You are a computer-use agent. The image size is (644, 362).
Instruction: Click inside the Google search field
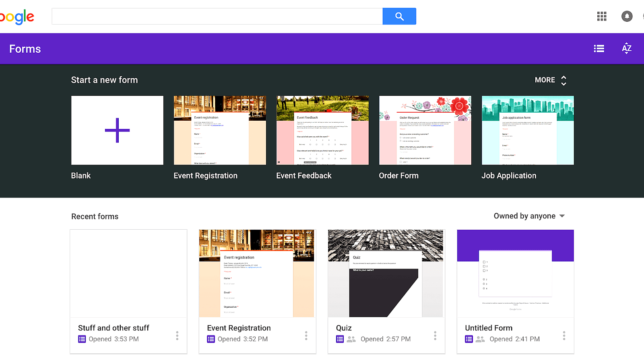click(x=217, y=16)
